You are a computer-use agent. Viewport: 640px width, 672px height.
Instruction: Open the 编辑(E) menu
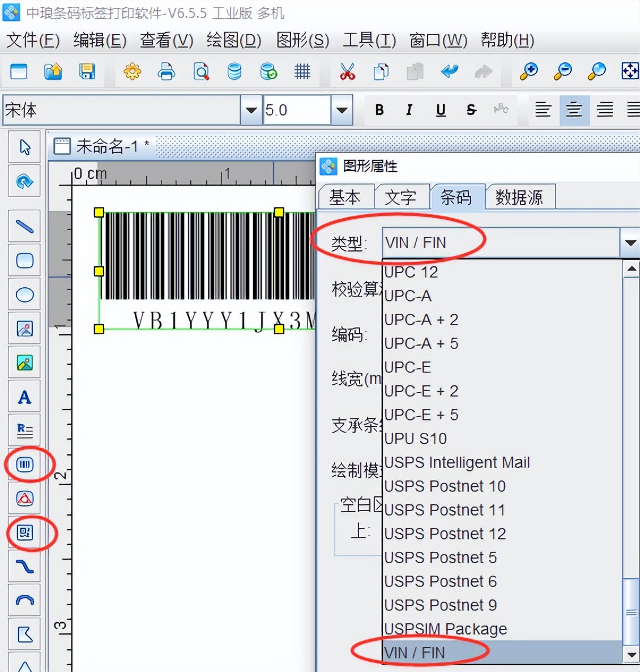(x=100, y=40)
